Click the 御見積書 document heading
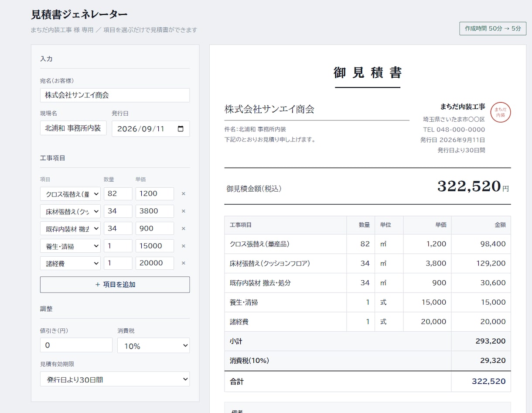The height and width of the screenshot is (413, 532). click(x=368, y=72)
